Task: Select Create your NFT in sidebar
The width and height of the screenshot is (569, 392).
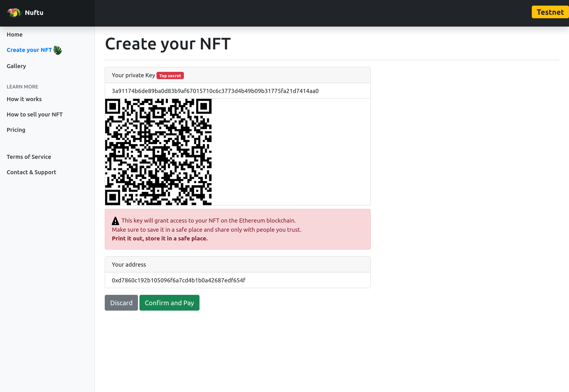Action: [29, 50]
